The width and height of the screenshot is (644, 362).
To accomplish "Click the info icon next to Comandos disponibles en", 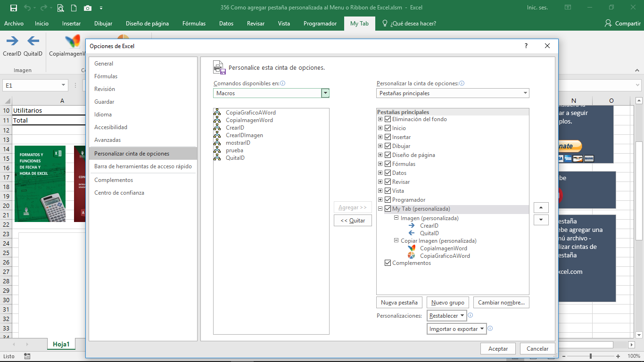I will (x=283, y=83).
